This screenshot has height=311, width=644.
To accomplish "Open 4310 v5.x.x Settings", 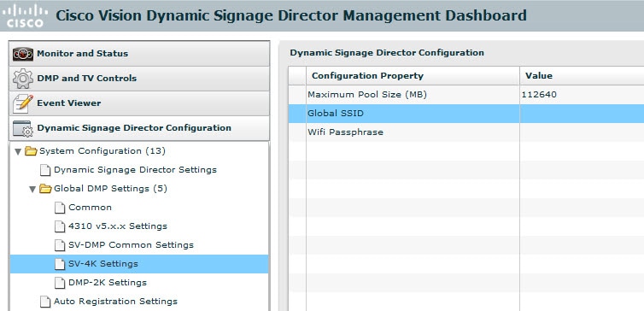I will (118, 226).
